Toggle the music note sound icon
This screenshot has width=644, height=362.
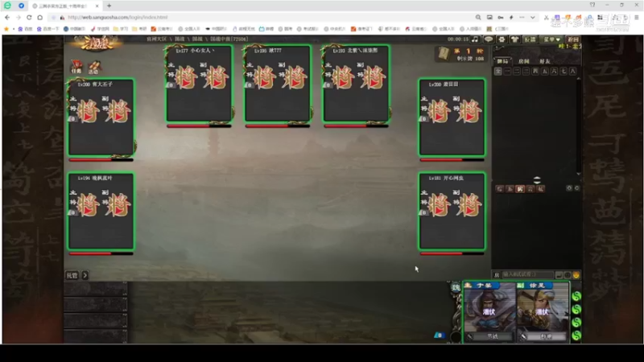[475, 39]
